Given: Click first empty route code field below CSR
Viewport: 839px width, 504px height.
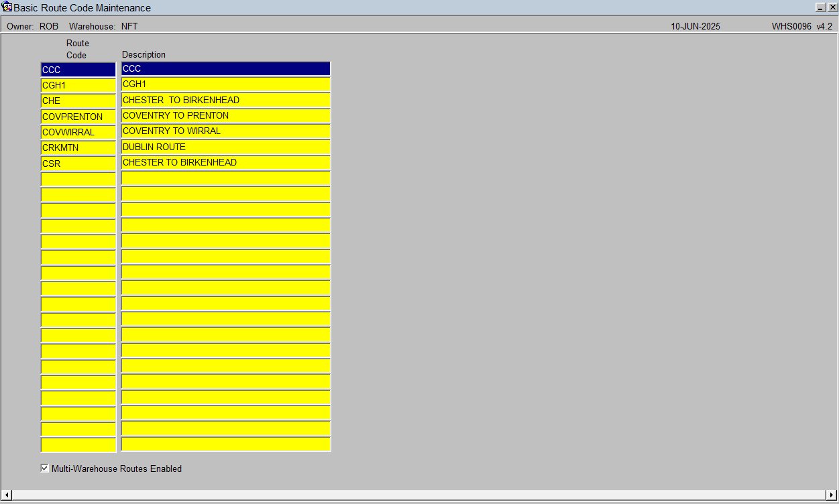Looking at the screenshot, I should click(x=78, y=179).
